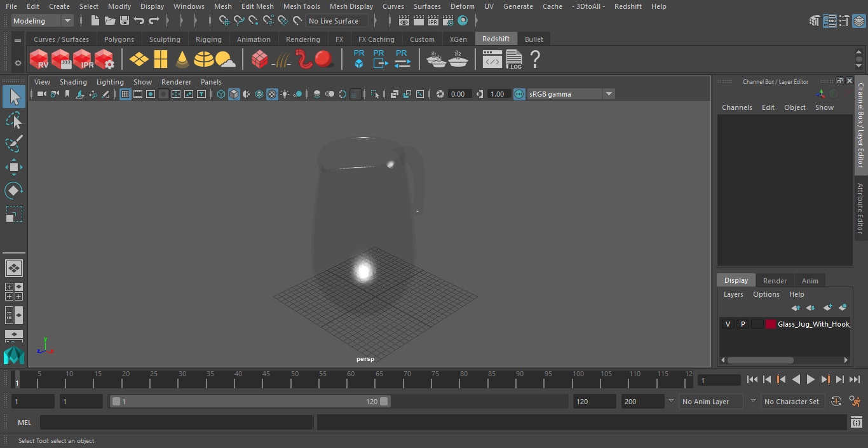This screenshot has height=448, width=868.
Task: Toggle use all lights bulb icon
Action: [285, 94]
